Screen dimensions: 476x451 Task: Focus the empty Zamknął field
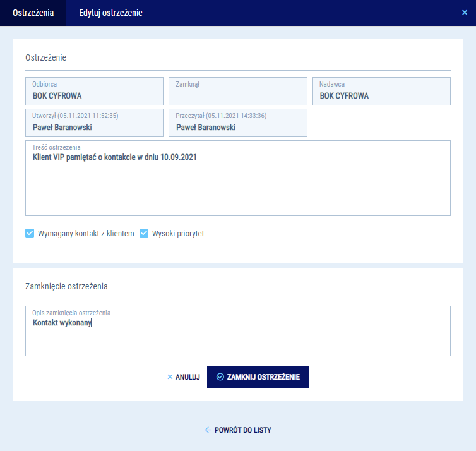(x=237, y=92)
